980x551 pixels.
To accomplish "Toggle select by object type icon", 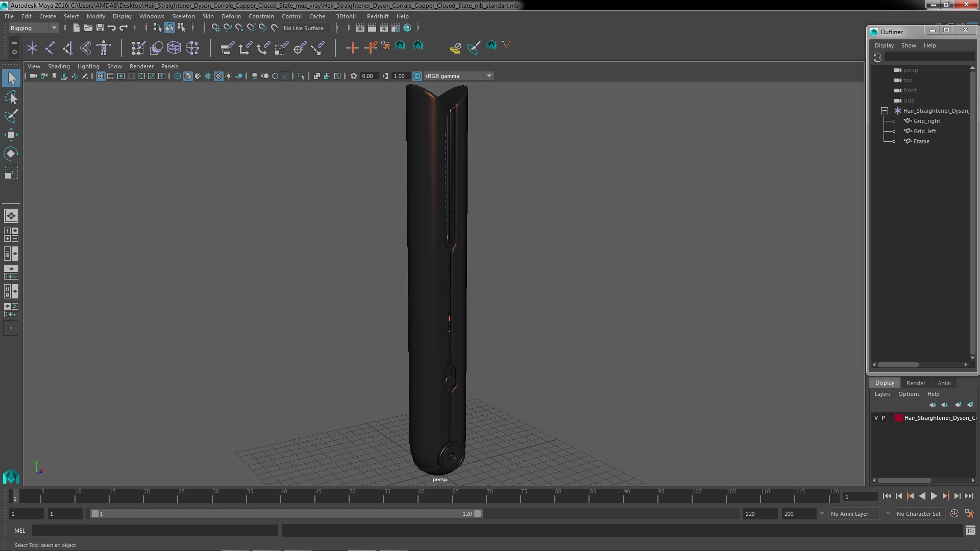I will tap(169, 28).
